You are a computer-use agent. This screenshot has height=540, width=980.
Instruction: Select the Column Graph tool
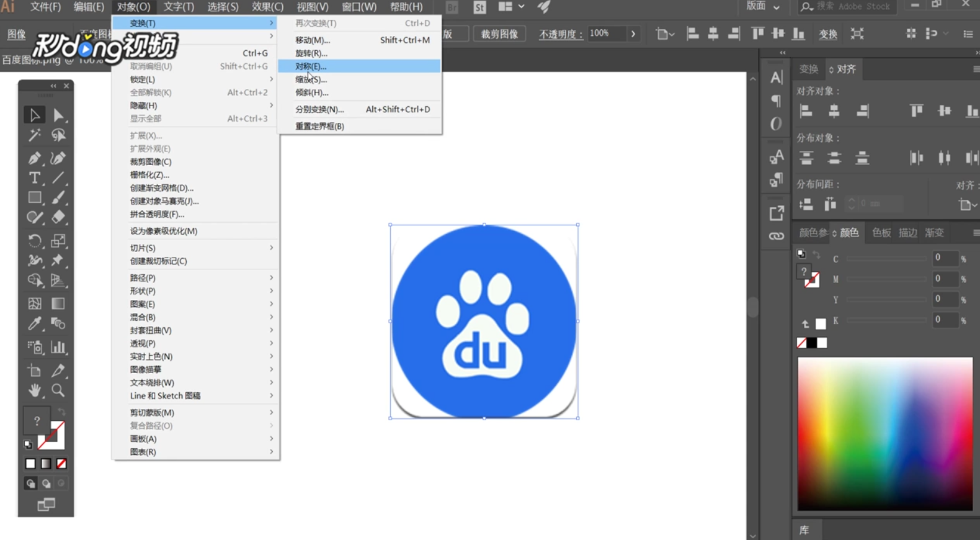point(58,347)
